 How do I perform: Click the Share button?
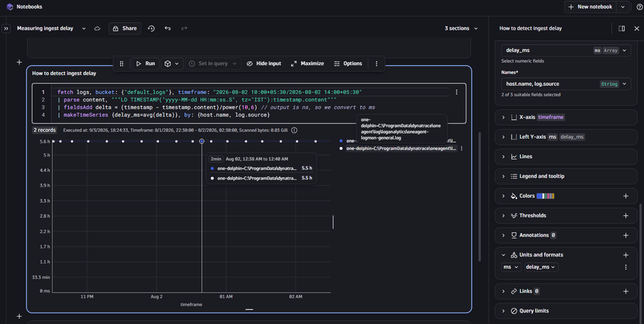125,28
